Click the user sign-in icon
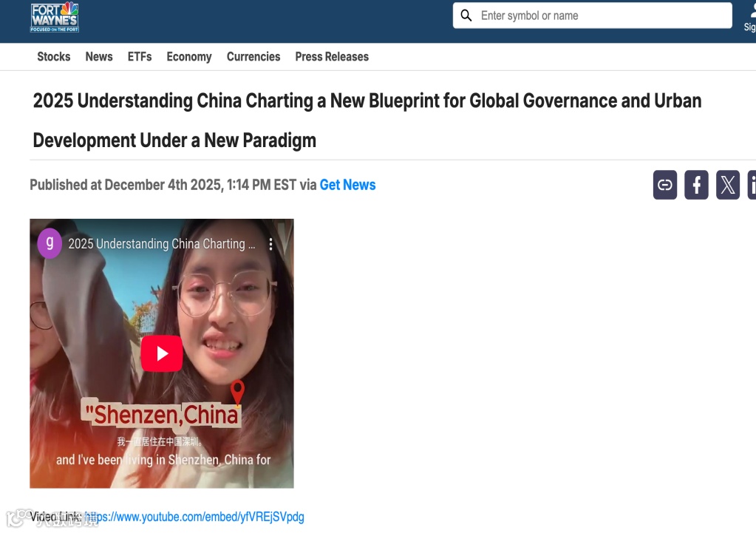The width and height of the screenshot is (756, 533). point(750,16)
